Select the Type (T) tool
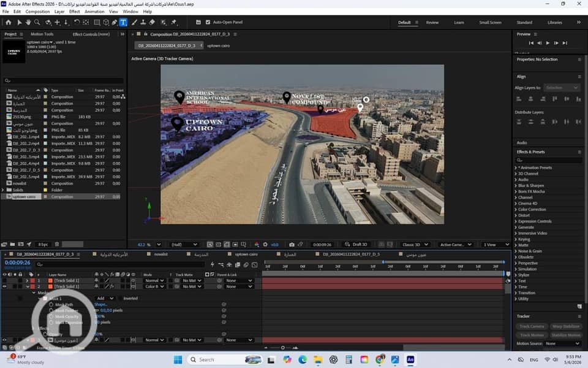The height and width of the screenshot is (368, 588). 123,23
